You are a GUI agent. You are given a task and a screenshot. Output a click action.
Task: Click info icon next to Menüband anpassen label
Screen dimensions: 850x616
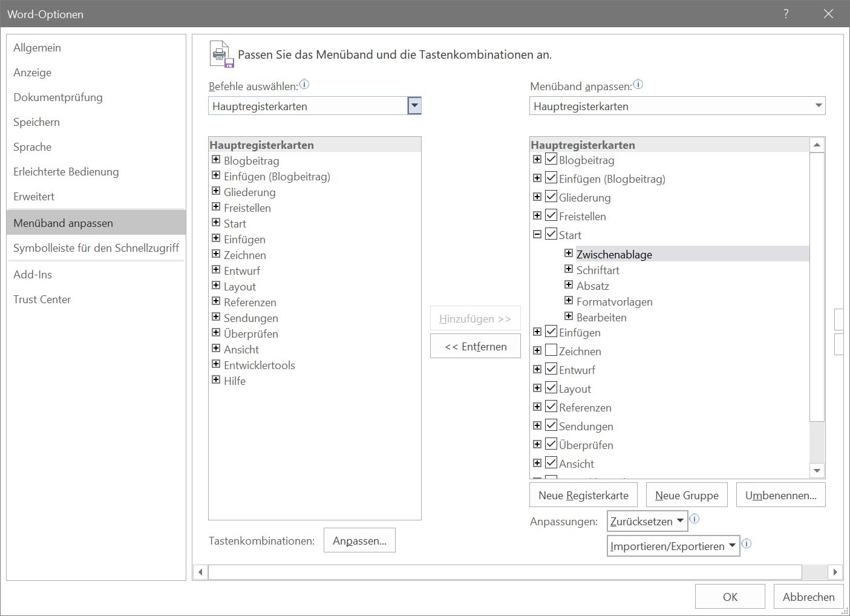(638, 85)
